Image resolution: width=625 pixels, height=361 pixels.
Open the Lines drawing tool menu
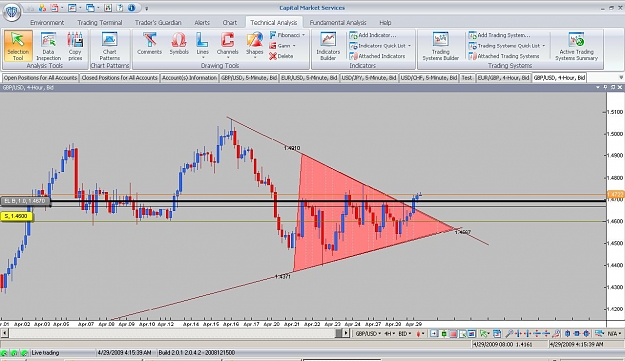[x=202, y=45]
